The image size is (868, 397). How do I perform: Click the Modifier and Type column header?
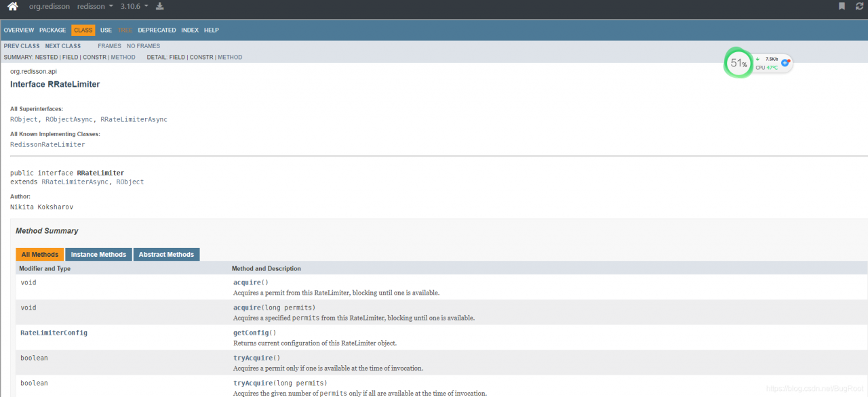pos(45,269)
